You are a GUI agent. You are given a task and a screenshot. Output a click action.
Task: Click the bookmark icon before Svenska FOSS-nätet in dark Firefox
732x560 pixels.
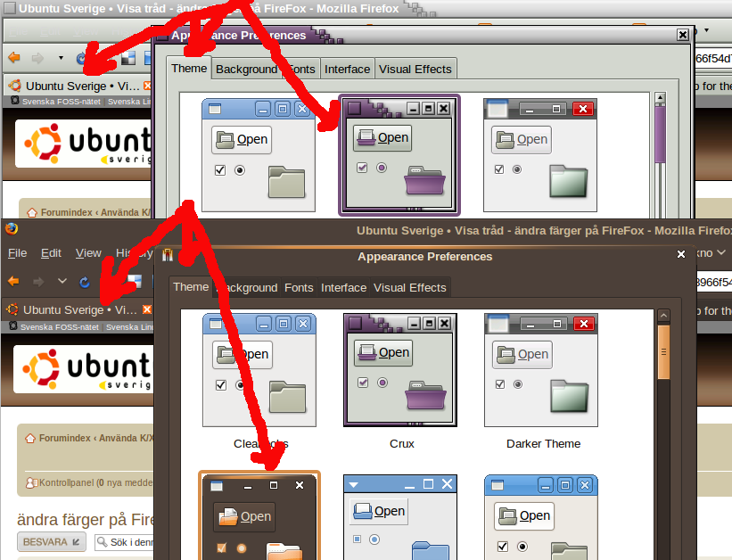pos(13,326)
